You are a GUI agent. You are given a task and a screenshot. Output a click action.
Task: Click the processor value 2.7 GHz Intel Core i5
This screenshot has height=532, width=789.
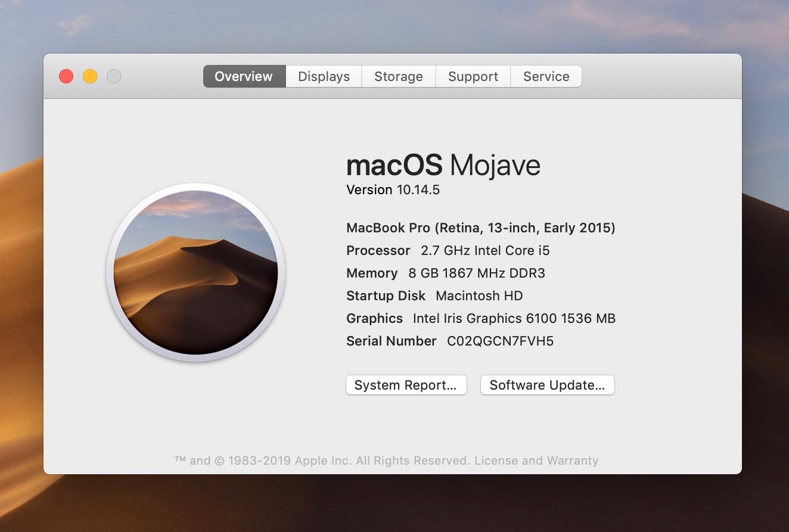(485, 251)
